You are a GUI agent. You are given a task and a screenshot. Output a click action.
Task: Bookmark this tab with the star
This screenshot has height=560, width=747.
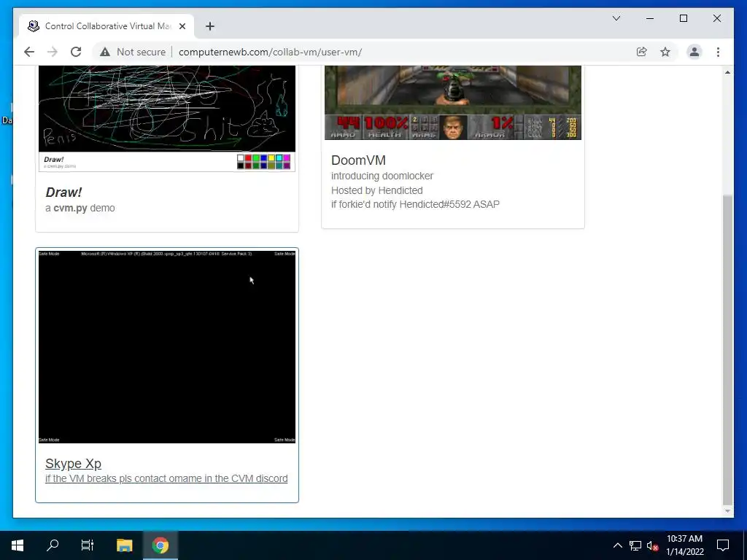(x=665, y=52)
